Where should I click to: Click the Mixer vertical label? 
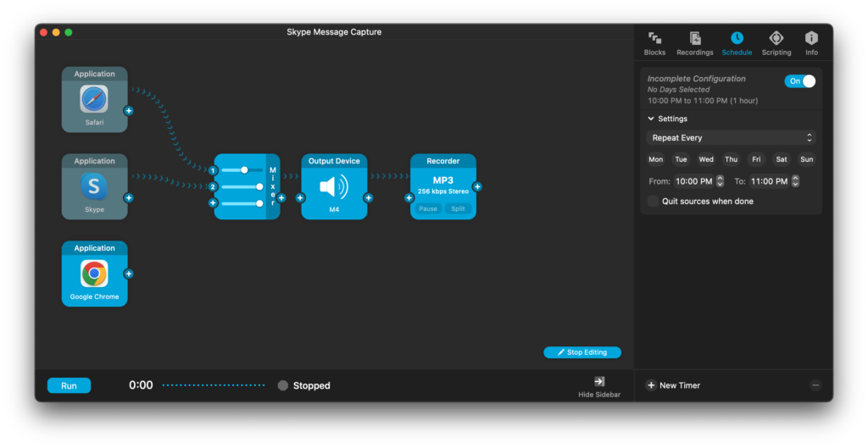[x=273, y=186]
